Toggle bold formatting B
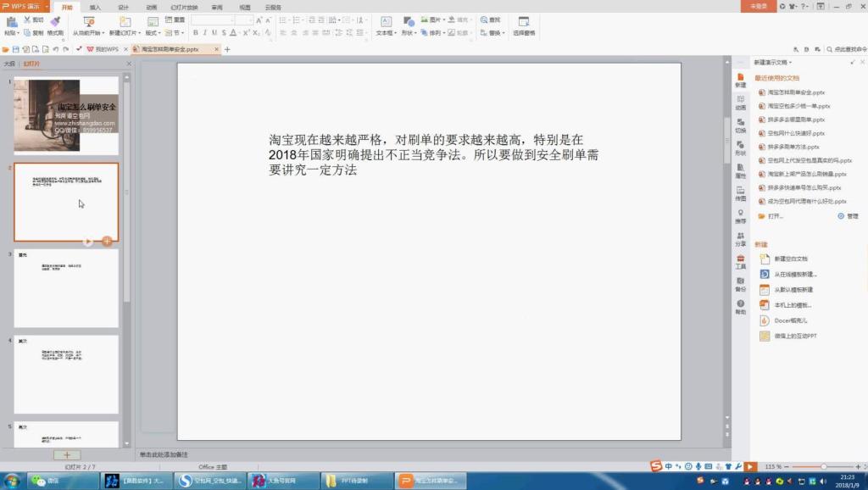The width and height of the screenshot is (868, 490). (x=196, y=33)
